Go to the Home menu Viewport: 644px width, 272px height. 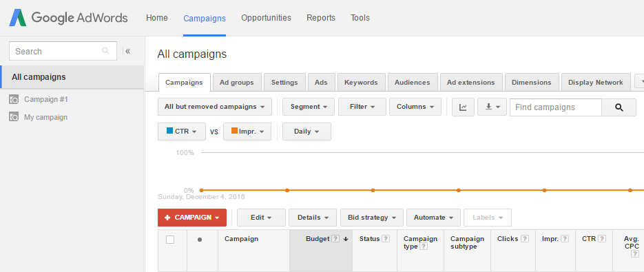coord(157,18)
